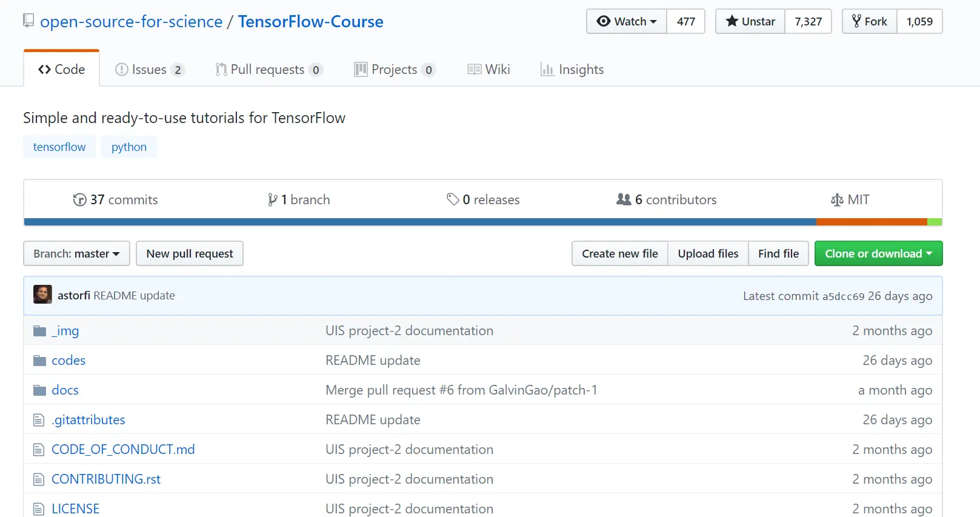Click the codes folder icon

tap(40, 361)
